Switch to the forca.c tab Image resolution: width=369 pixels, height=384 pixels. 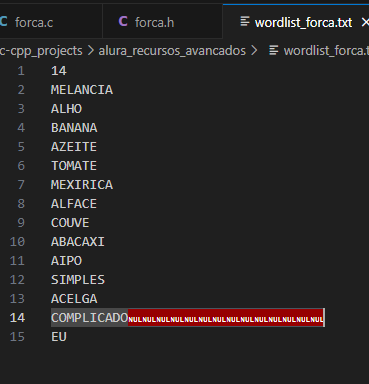point(51,21)
